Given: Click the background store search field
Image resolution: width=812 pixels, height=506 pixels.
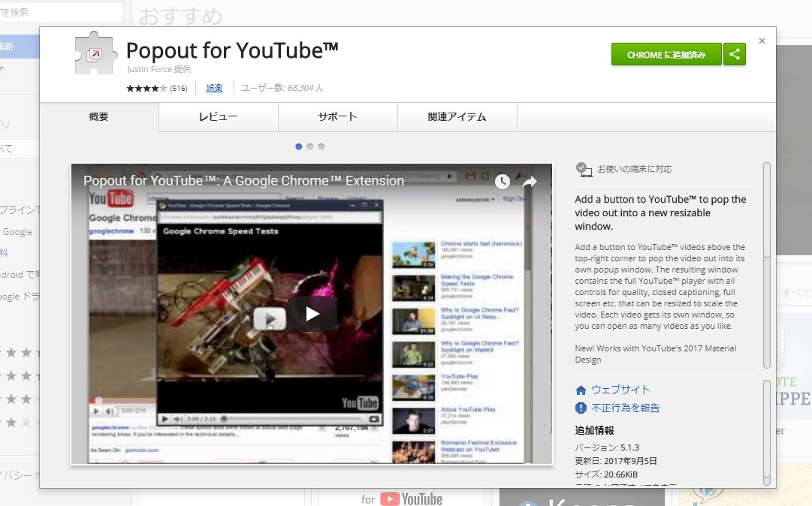Looking at the screenshot, I should [61, 12].
